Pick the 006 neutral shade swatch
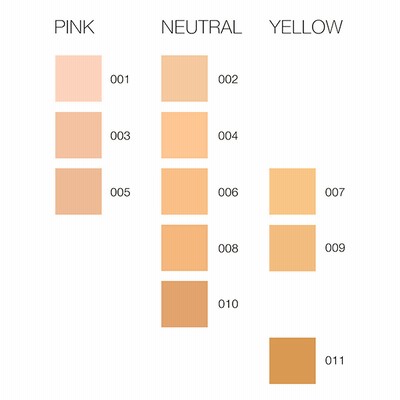The image size is (400, 400). 184,191
